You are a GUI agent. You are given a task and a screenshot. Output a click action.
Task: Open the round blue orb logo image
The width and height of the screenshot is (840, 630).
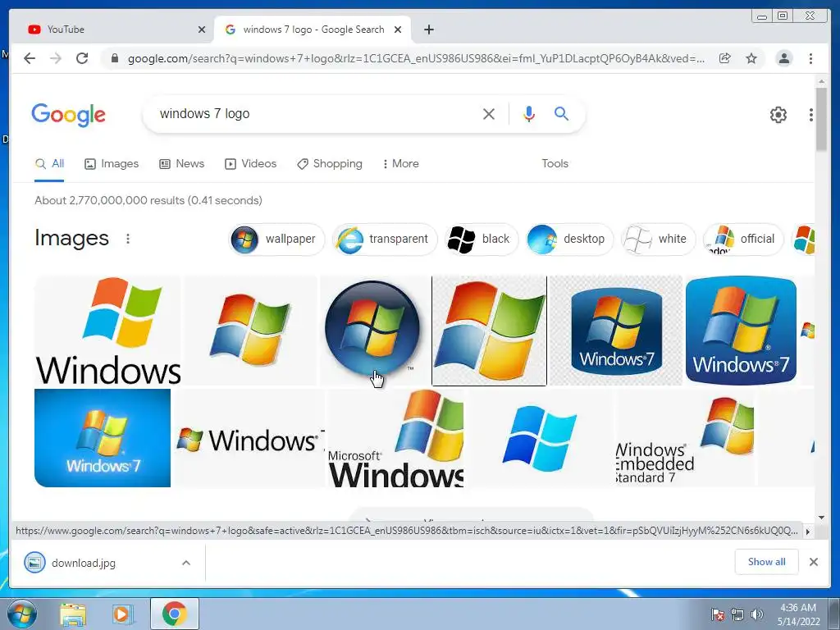coord(373,330)
